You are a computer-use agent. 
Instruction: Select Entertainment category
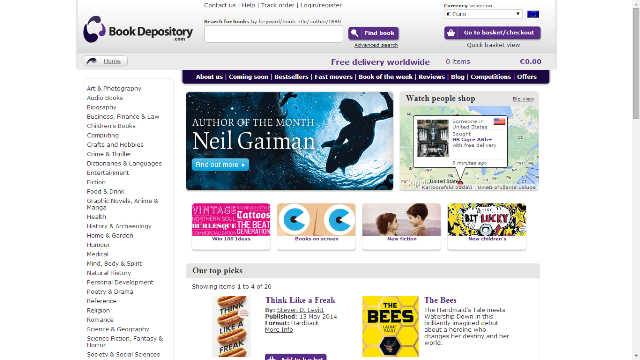pos(108,173)
